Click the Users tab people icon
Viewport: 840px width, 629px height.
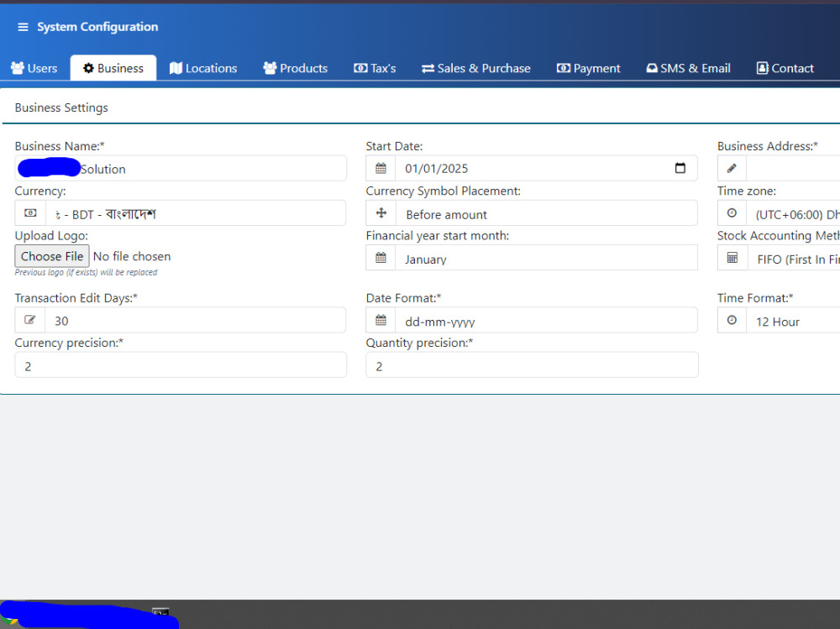18,68
